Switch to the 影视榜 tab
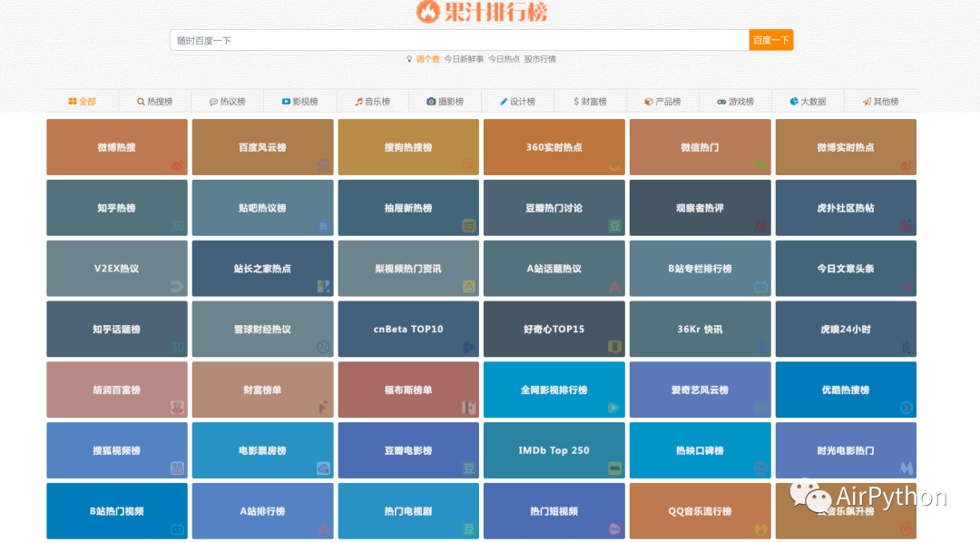This screenshot has height=543, width=980. click(x=300, y=102)
